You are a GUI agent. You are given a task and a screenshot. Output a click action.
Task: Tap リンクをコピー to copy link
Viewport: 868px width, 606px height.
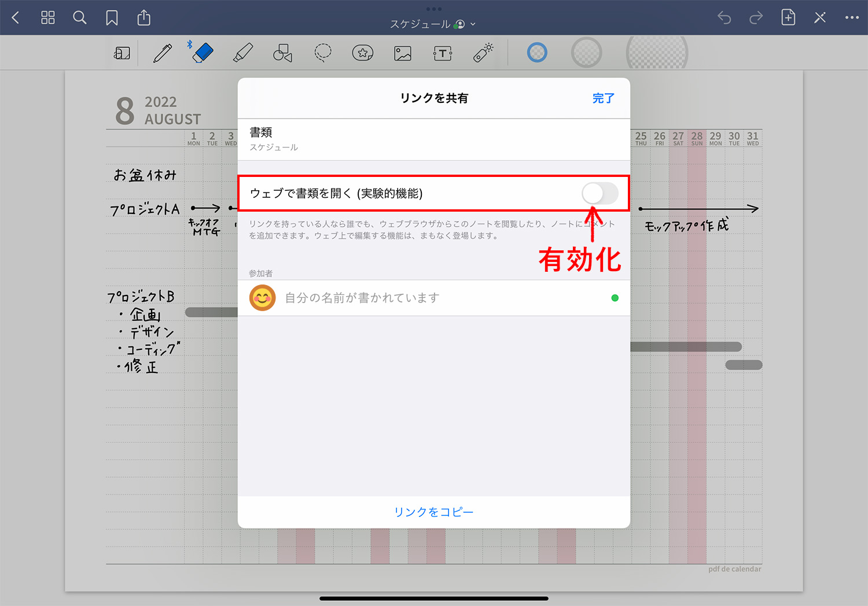(x=434, y=512)
